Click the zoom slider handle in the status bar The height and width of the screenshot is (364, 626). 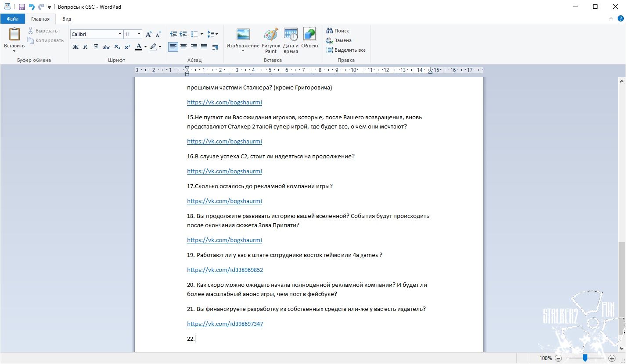[585, 358]
